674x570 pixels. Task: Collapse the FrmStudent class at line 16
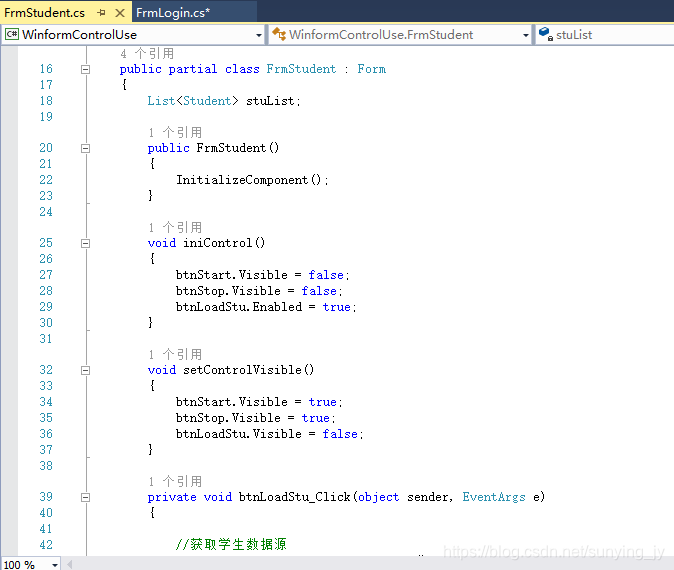tap(86, 69)
